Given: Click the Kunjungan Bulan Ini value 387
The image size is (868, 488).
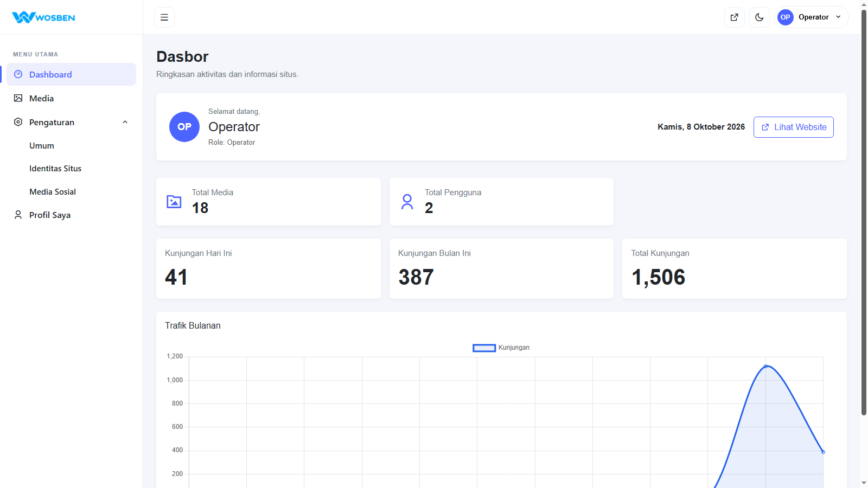Looking at the screenshot, I should pos(416,277).
